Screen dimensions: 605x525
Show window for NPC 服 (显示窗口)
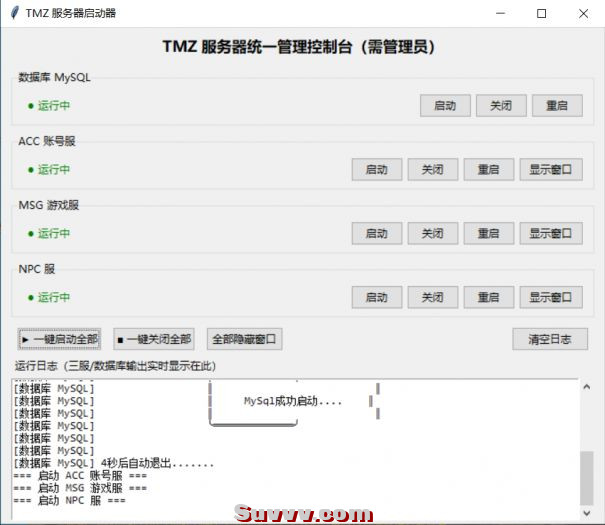point(551,297)
